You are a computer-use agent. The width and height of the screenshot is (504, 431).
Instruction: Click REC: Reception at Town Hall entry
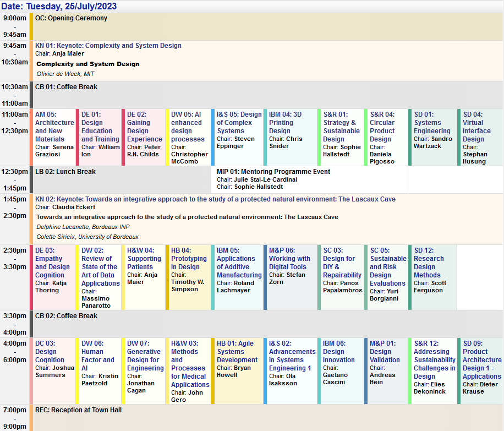pos(78,410)
